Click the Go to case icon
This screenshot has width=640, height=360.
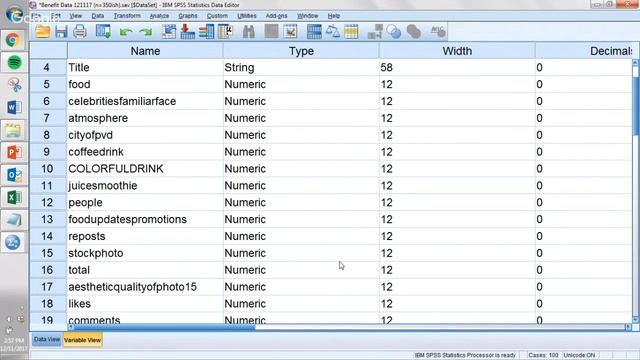point(169,31)
